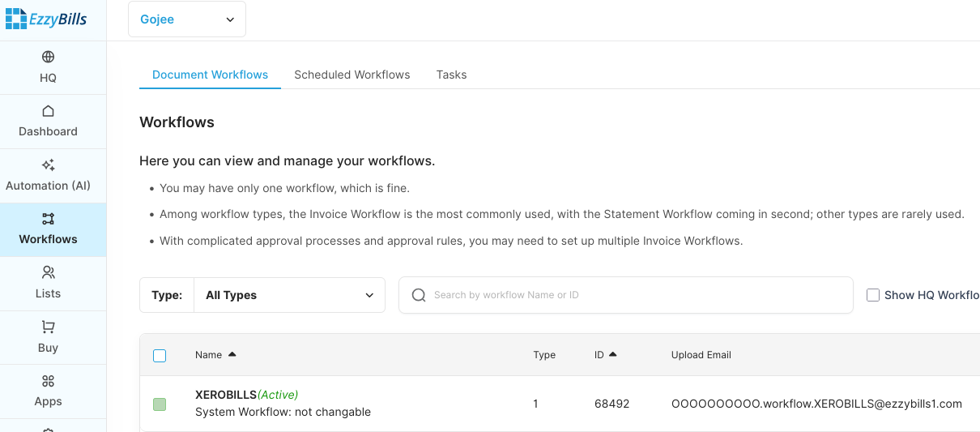
Task: Open the XEROBILLS workflow name
Action: (226, 395)
